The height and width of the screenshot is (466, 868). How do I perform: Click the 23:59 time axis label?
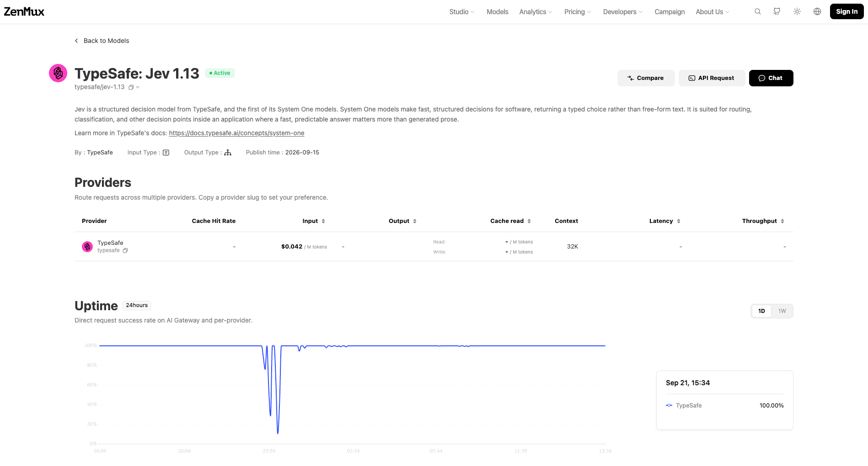269,451
